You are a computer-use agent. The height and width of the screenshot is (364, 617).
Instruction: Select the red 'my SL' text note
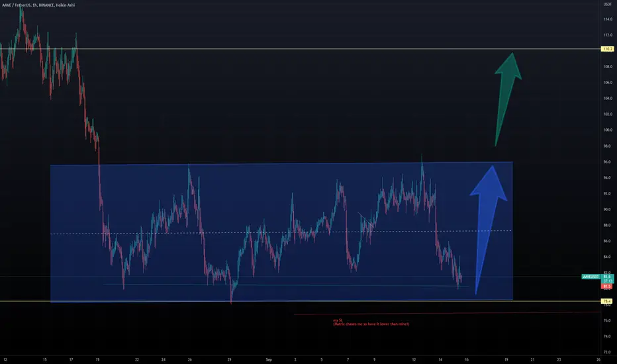tap(371, 322)
